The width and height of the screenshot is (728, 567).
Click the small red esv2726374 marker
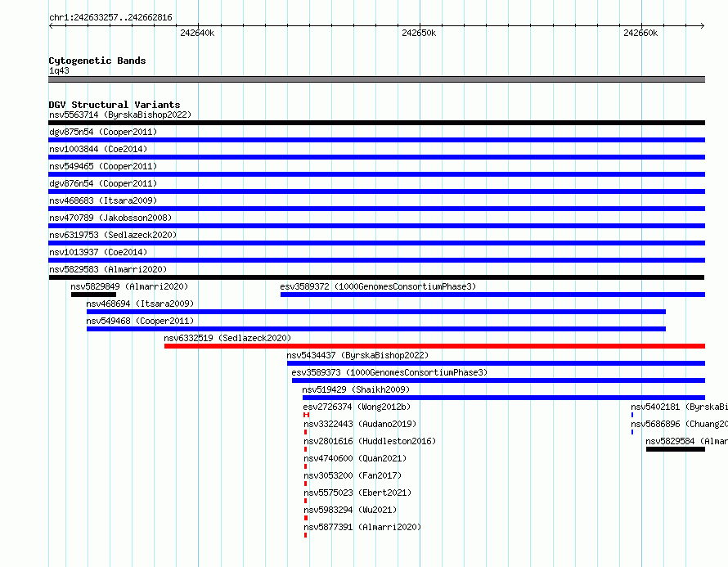point(306,415)
